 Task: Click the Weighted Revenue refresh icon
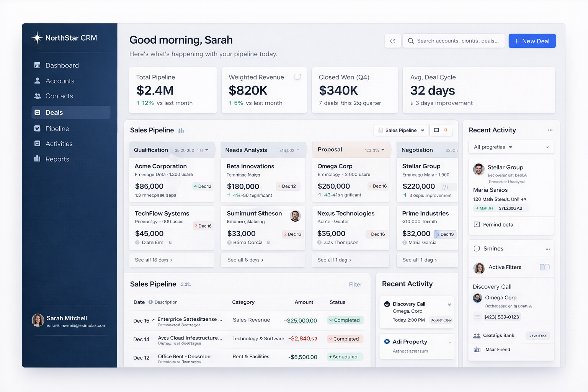(x=297, y=77)
